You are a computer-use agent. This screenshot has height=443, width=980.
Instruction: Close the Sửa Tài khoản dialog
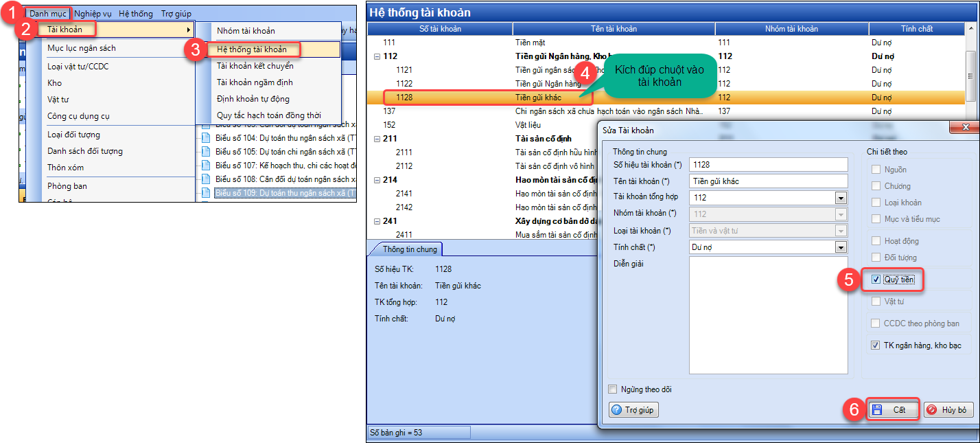pos(965,128)
